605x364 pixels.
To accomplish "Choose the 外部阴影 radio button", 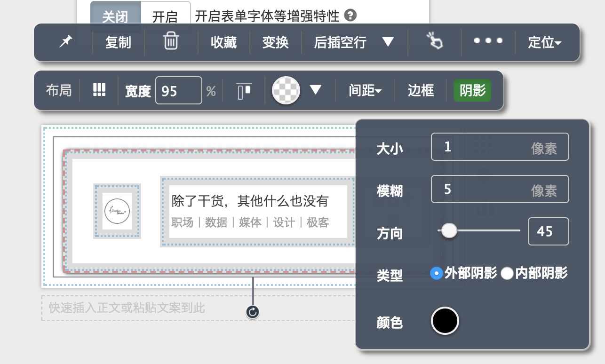I will [x=436, y=273].
